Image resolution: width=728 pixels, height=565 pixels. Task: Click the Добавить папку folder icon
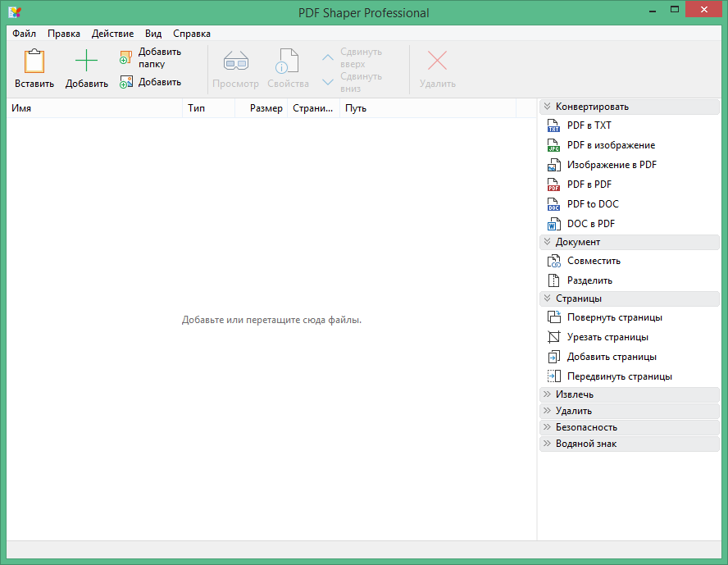point(125,57)
